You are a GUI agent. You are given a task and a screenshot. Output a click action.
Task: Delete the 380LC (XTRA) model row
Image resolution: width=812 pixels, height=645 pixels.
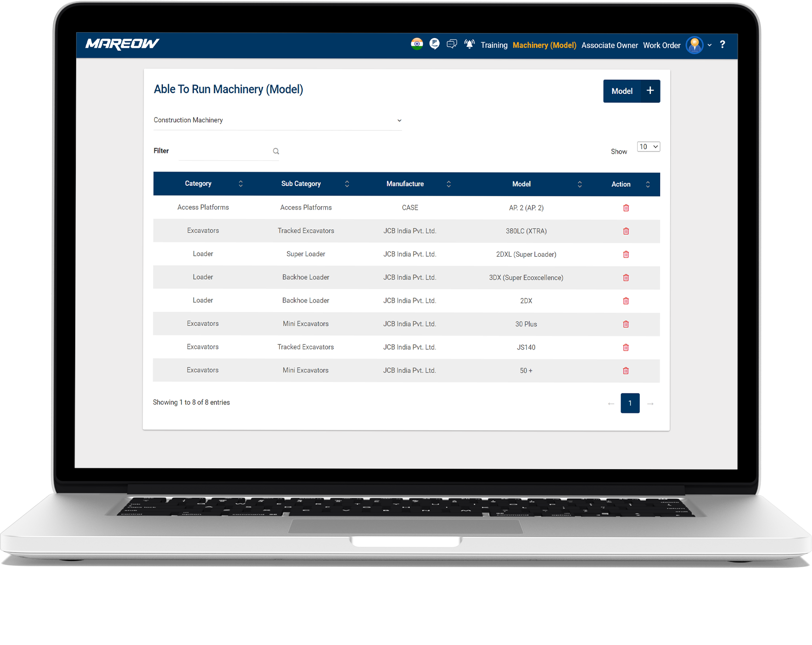point(626,231)
